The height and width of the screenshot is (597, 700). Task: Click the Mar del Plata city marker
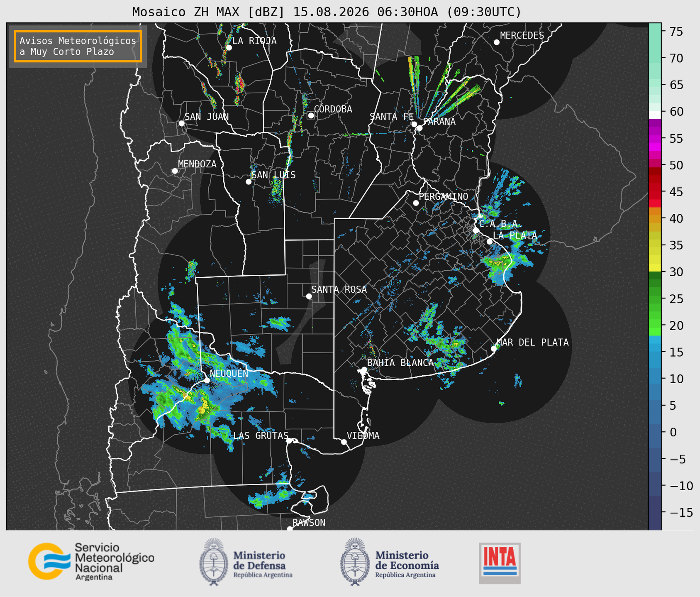(x=494, y=349)
